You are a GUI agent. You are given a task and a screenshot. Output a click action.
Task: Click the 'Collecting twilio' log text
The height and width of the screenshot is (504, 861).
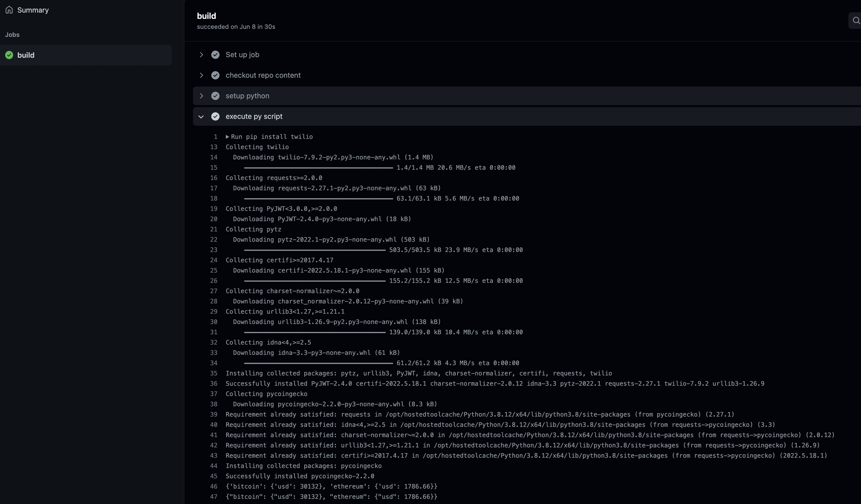click(x=257, y=147)
